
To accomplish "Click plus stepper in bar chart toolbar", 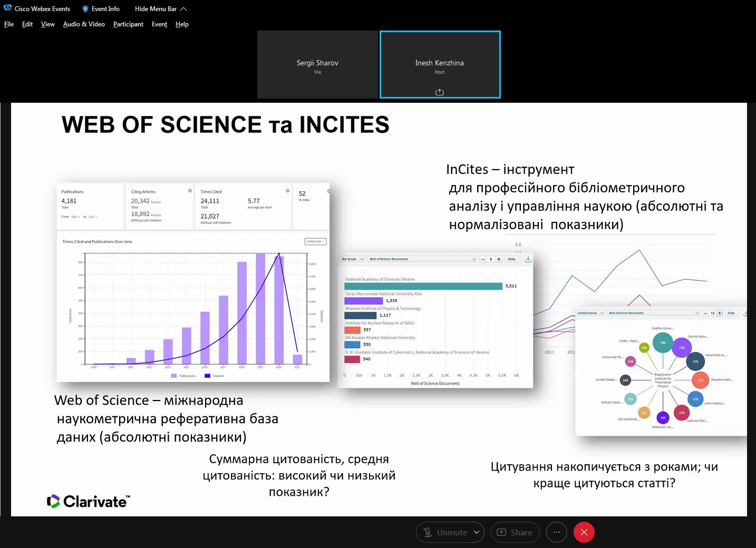I will (499, 259).
